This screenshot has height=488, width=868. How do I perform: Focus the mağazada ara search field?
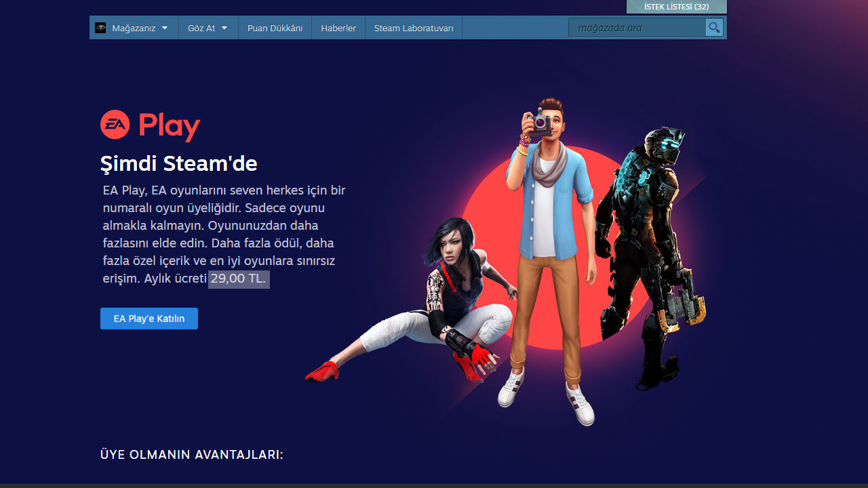click(x=637, y=28)
